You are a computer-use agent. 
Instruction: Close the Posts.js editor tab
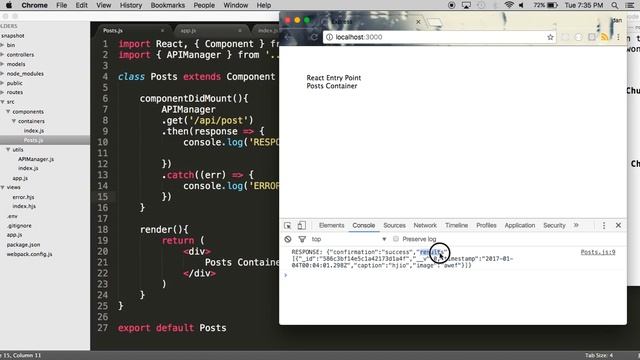click(162, 31)
